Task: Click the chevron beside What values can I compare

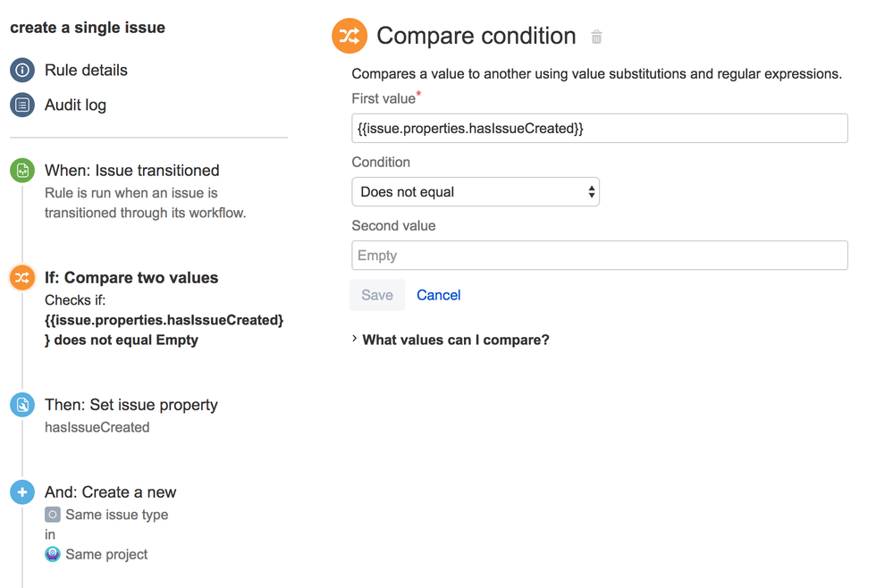Action: 355,339
